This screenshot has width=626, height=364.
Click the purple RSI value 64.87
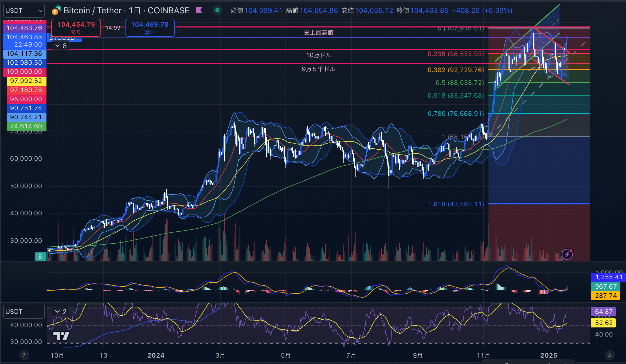click(603, 312)
